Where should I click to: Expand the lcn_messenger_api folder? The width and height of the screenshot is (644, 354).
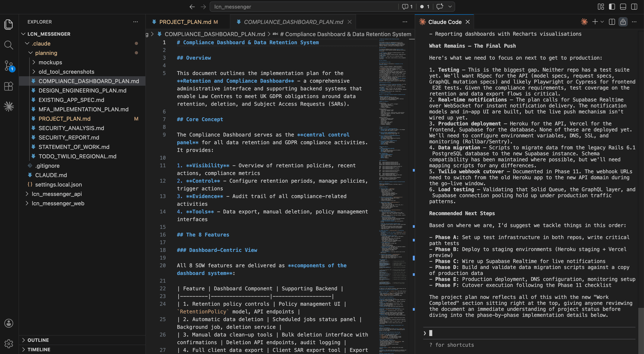27,194
